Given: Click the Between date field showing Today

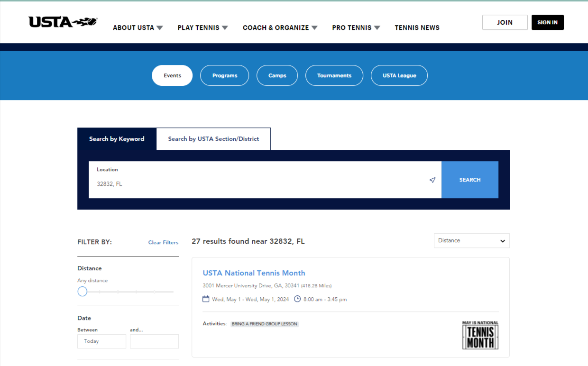Looking at the screenshot, I should (102, 341).
